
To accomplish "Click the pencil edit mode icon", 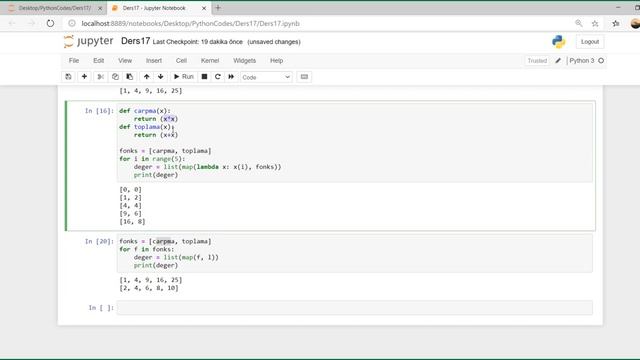I will [558, 60].
